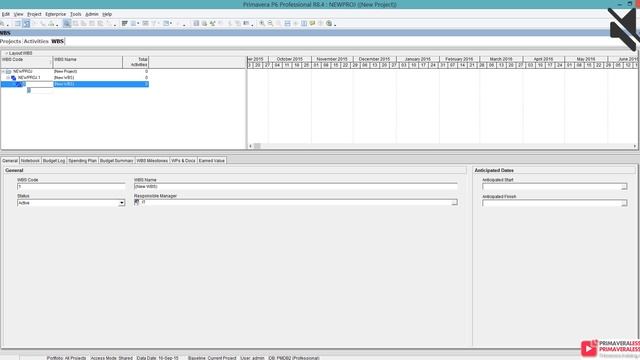Click the project folder icon beside NEWPROJ
640x360 pixels.
coord(9,71)
